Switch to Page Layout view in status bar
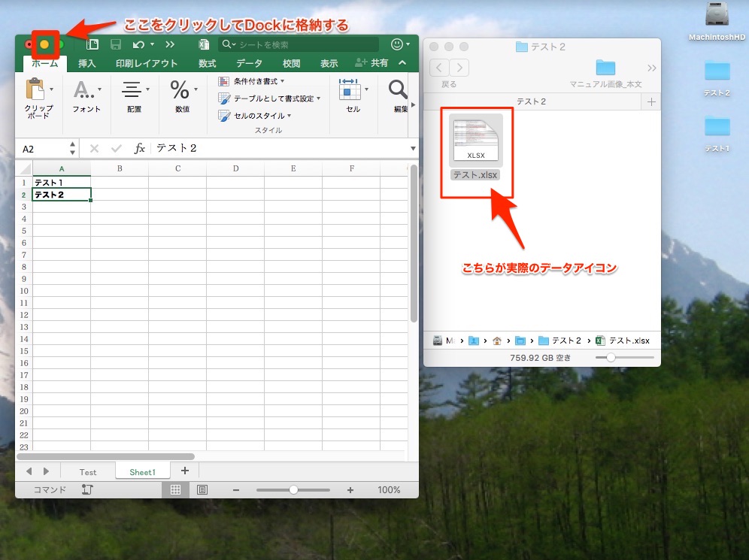The width and height of the screenshot is (749, 560). pyautogui.click(x=202, y=490)
